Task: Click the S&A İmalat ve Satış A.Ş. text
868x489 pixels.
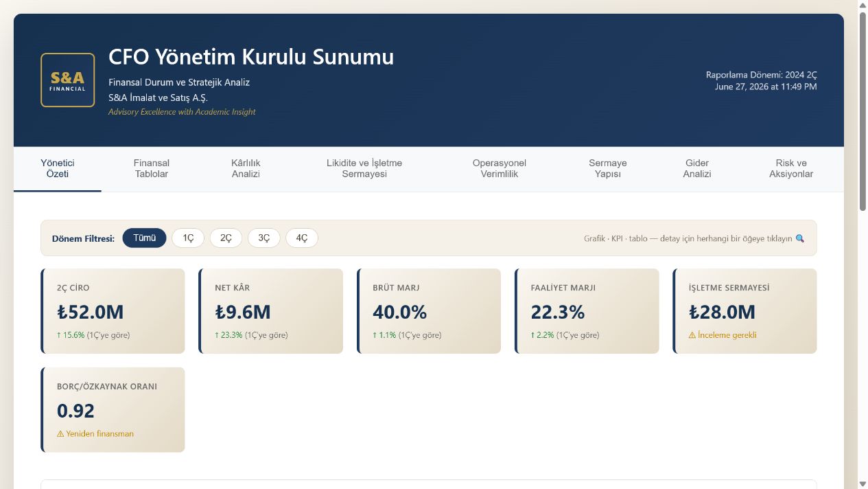Action: point(158,98)
